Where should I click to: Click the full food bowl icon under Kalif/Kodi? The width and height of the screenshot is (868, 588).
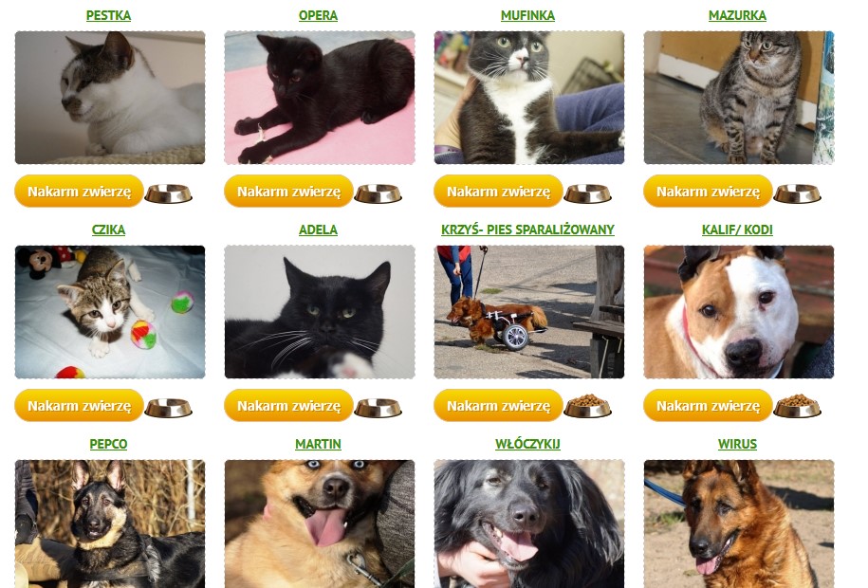coord(797,406)
